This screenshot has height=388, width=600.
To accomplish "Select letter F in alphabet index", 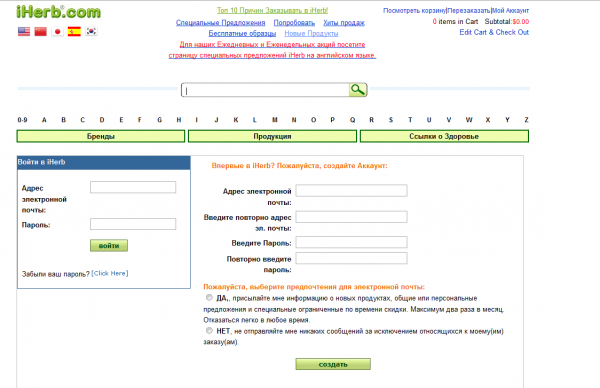I will (140, 120).
